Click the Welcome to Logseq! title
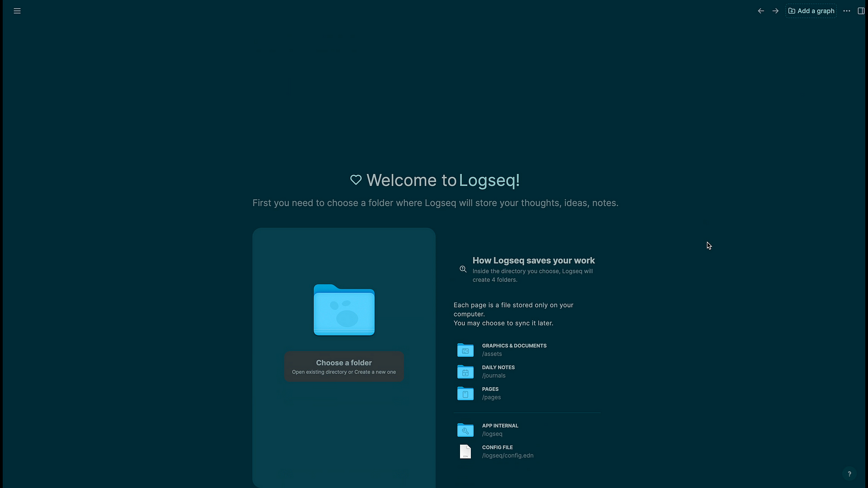The width and height of the screenshot is (868, 488). pos(443,180)
